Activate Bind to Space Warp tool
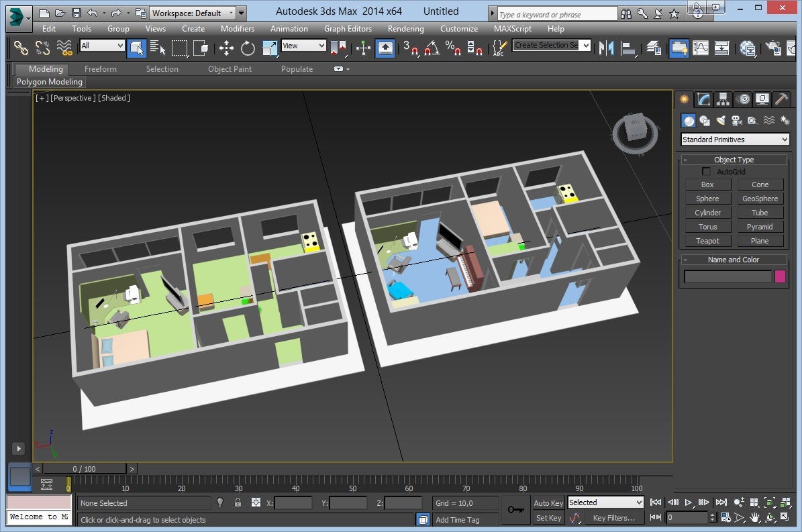This screenshot has height=532, width=802. pos(64,48)
